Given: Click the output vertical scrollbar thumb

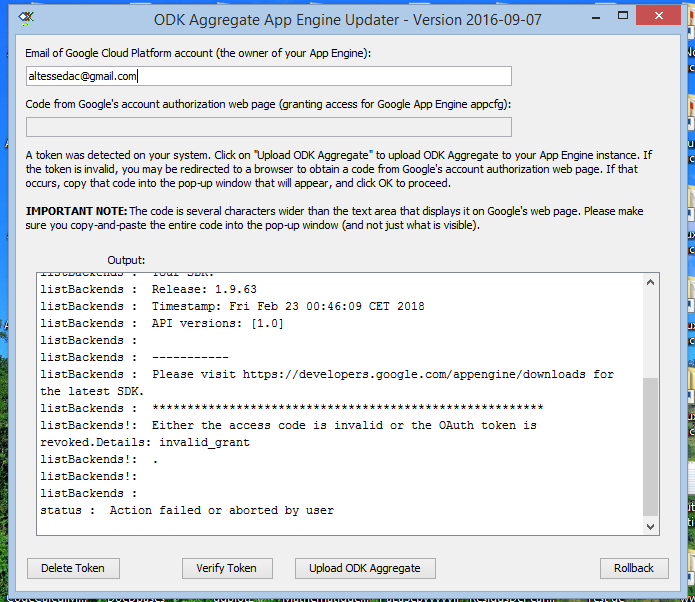Looking at the screenshot, I should pos(650,447).
